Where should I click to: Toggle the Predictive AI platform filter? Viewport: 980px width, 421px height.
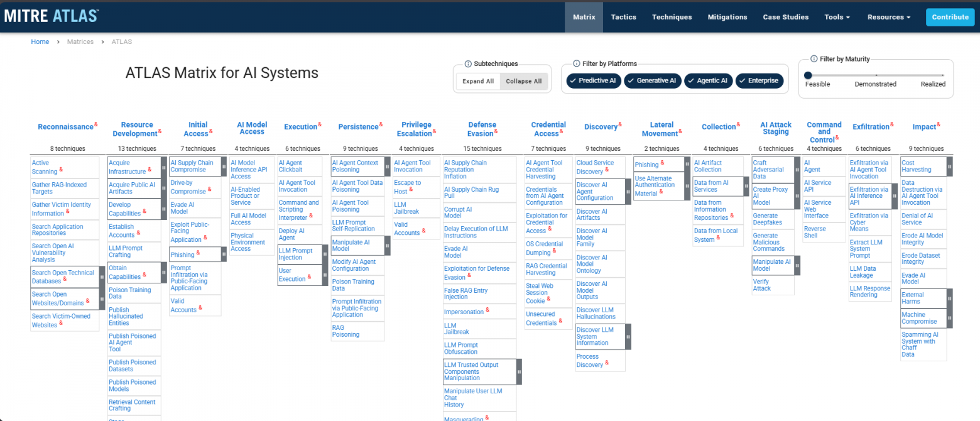coord(593,80)
